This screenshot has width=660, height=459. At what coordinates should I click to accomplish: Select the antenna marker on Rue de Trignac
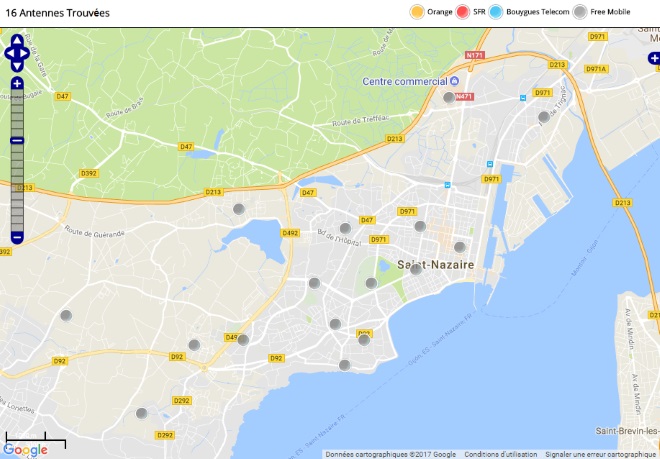(543, 117)
